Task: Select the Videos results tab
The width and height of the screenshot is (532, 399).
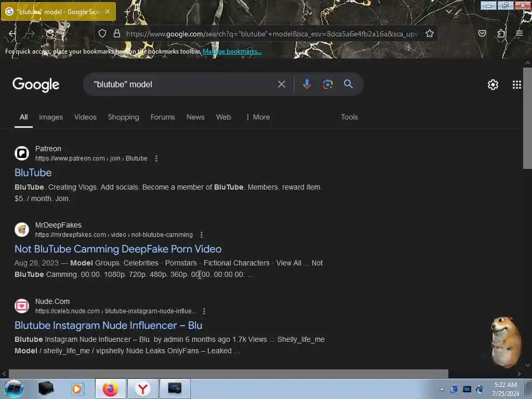Action: pos(86,117)
